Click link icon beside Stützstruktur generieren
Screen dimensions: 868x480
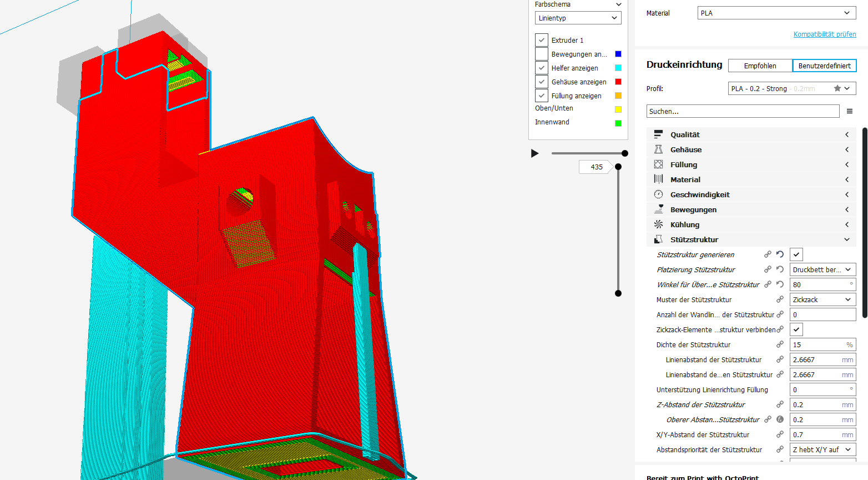coord(768,254)
